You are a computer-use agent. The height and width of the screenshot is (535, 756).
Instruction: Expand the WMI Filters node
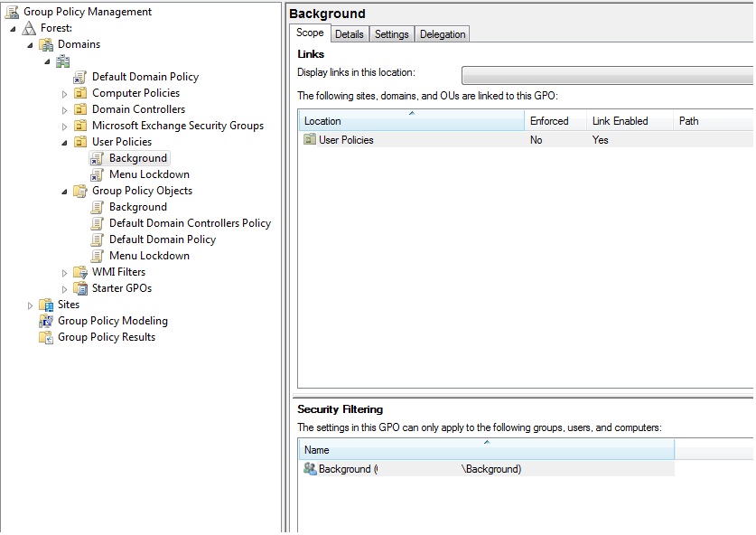pyautogui.click(x=63, y=272)
